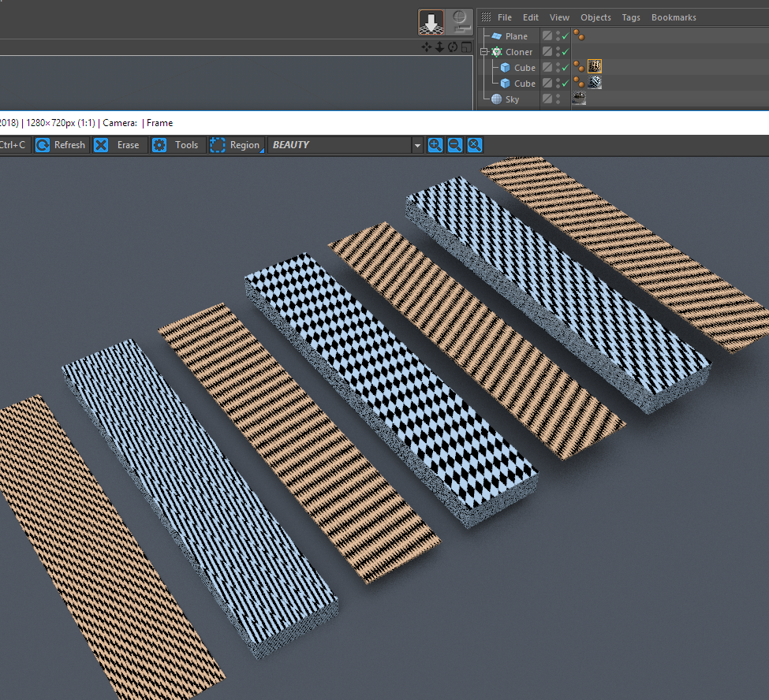Collapse the Cloner object hierarchy

pyautogui.click(x=484, y=52)
